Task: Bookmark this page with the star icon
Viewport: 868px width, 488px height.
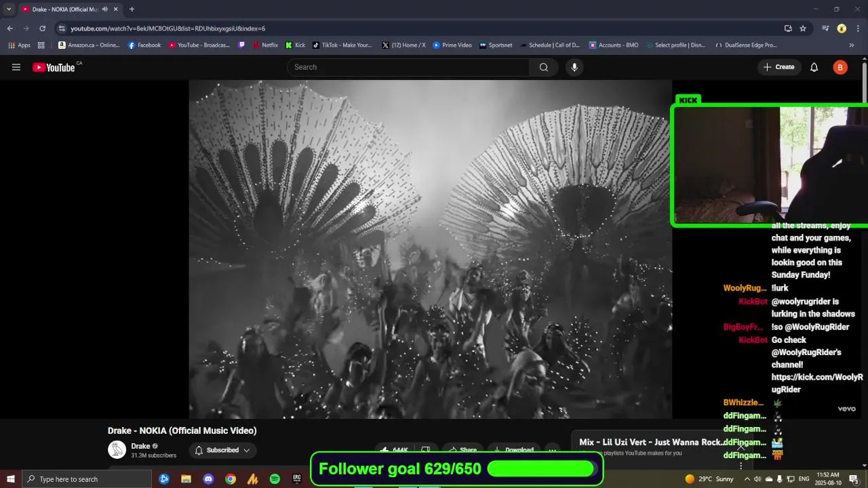Action: pos(803,28)
